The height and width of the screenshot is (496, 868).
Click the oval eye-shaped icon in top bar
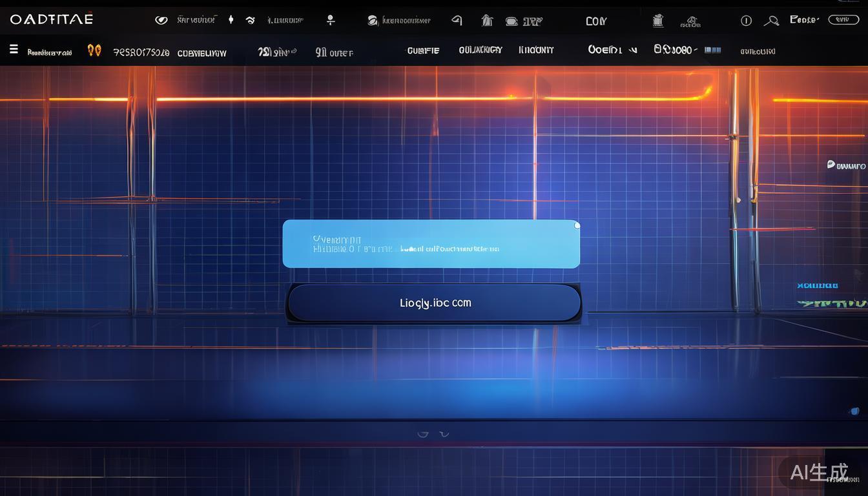(161, 21)
